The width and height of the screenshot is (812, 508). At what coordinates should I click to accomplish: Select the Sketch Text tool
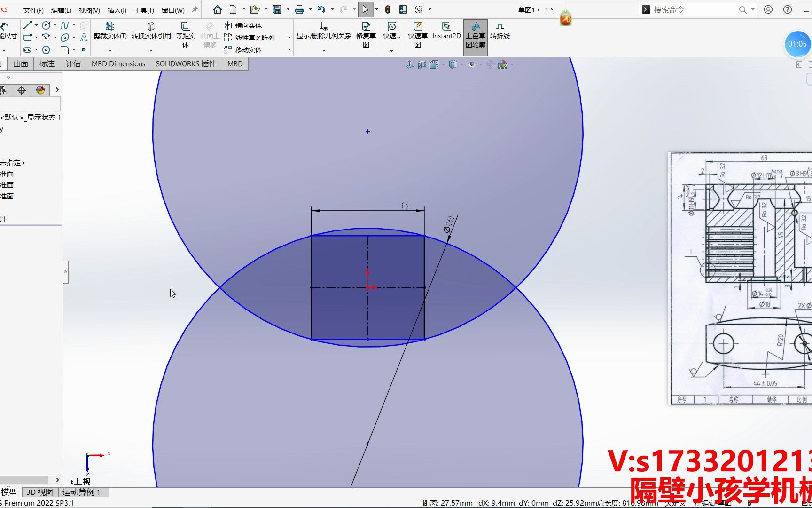coord(84,38)
